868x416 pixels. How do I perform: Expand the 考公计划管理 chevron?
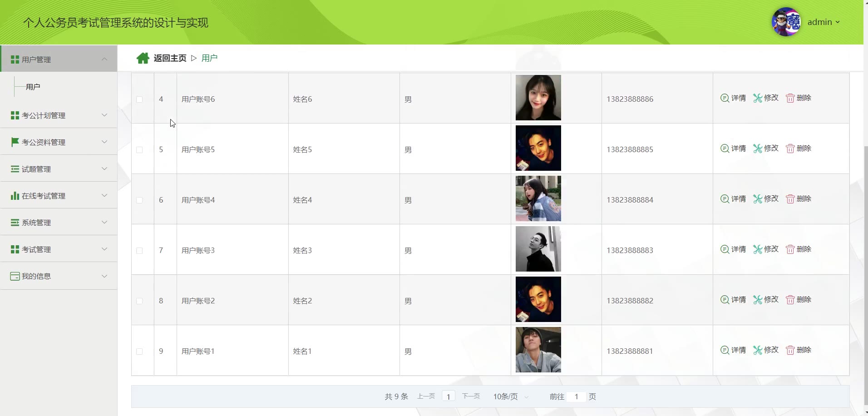(104, 115)
